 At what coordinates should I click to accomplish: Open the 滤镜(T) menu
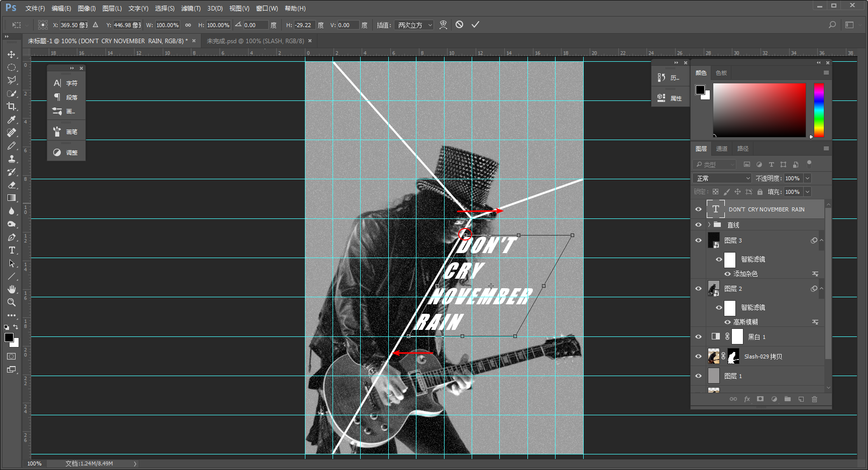pos(191,9)
